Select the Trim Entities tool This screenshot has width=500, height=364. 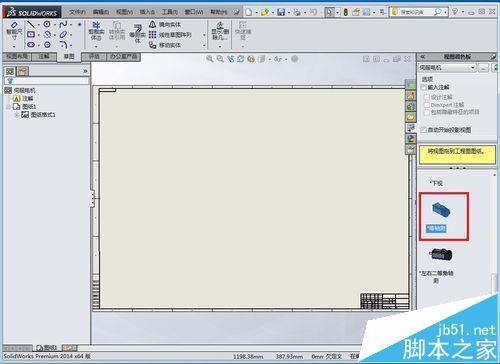[x=96, y=32]
